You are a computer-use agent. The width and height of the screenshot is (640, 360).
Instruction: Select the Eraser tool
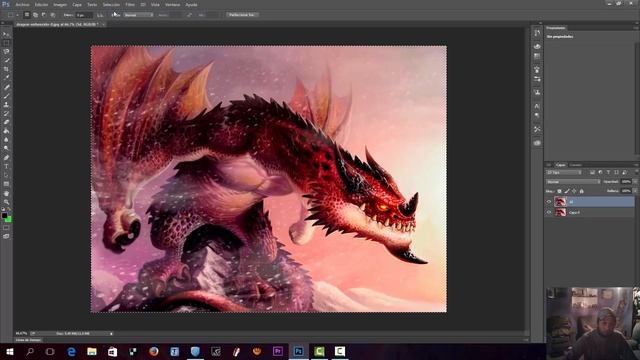point(6,122)
